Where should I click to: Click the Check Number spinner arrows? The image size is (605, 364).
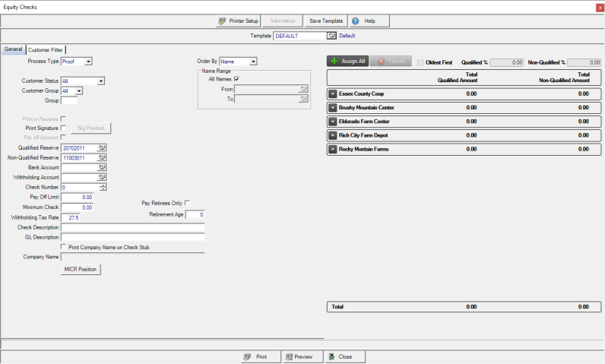coord(103,187)
